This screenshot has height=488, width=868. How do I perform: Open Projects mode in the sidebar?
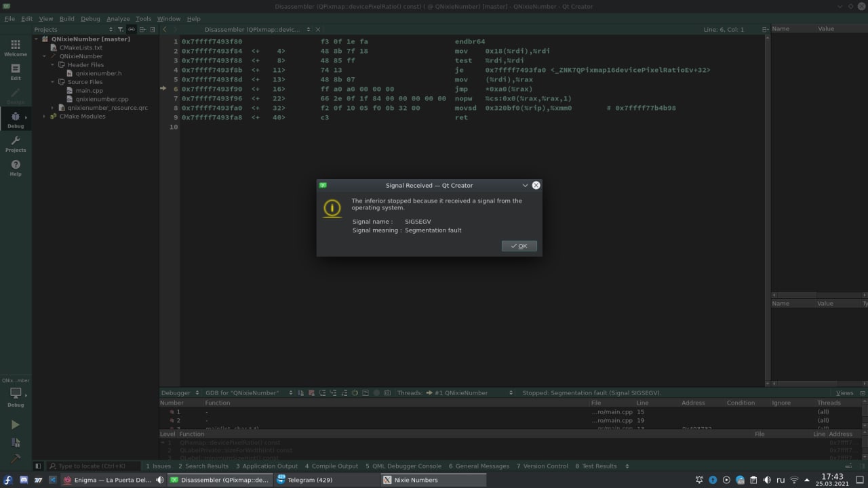point(16,144)
